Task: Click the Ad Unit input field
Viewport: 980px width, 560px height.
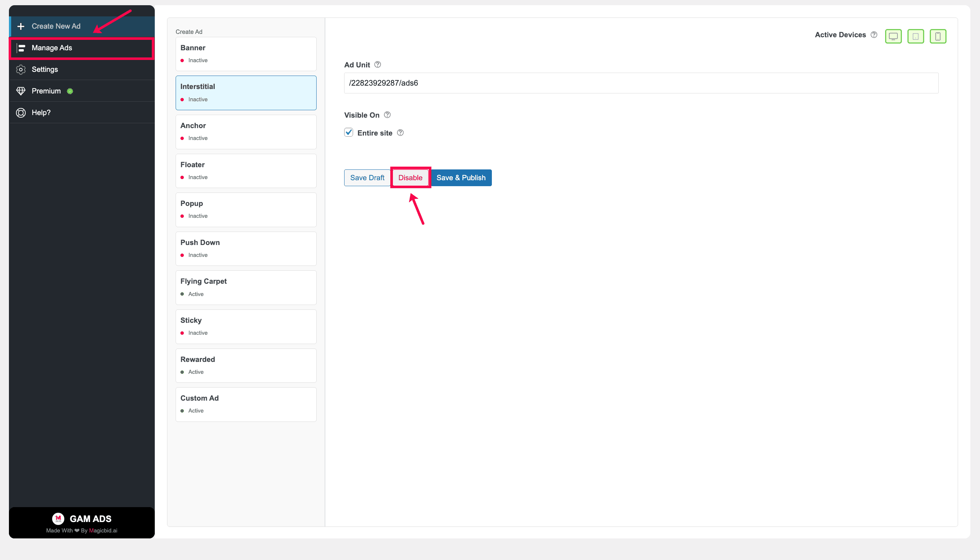Action: coord(641,83)
